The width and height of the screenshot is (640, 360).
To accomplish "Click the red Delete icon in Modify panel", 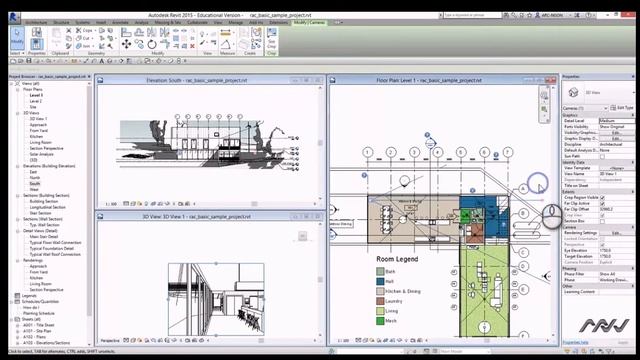I will (192, 46).
